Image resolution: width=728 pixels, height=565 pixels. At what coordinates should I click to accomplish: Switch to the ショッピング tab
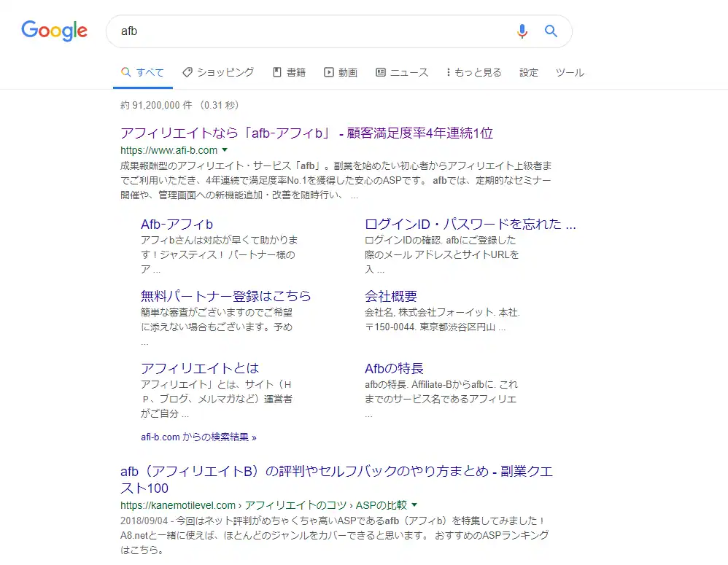point(218,72)
